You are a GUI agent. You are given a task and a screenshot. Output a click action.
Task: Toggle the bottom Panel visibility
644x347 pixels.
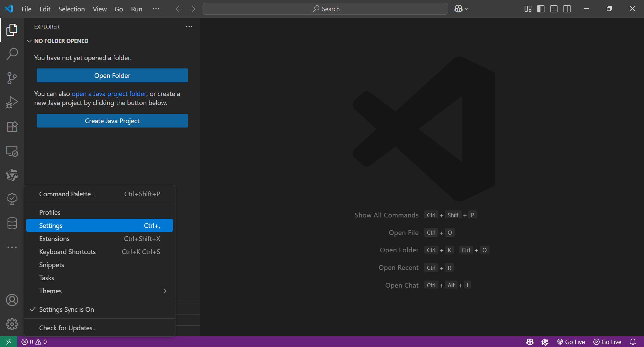554,9
